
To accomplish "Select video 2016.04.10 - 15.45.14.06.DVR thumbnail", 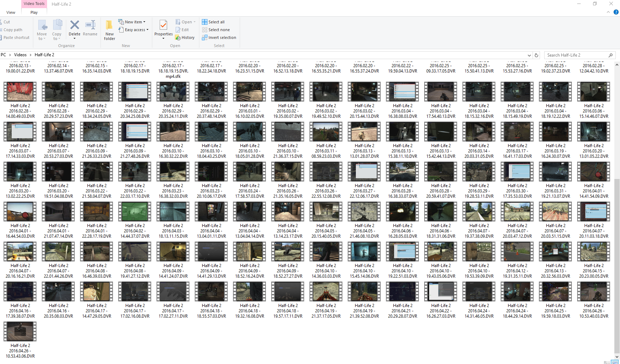I will pos(364,252).
